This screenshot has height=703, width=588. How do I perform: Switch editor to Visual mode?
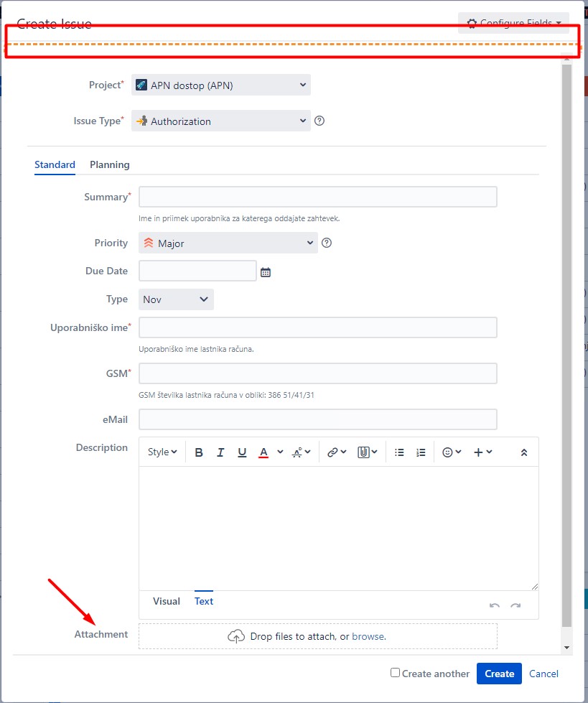point(167,601)
